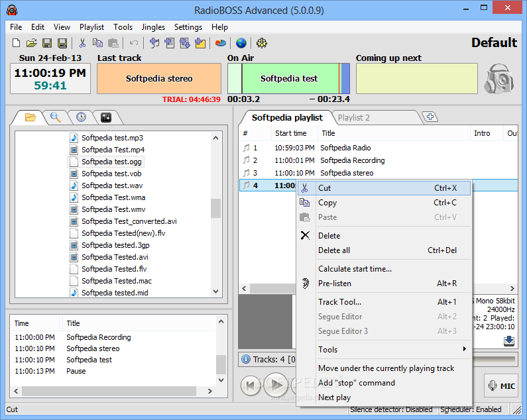Screen dimensions: 527x420
Task: Click the Paste icon in the toolbar
Action: (x=113, y=43)
